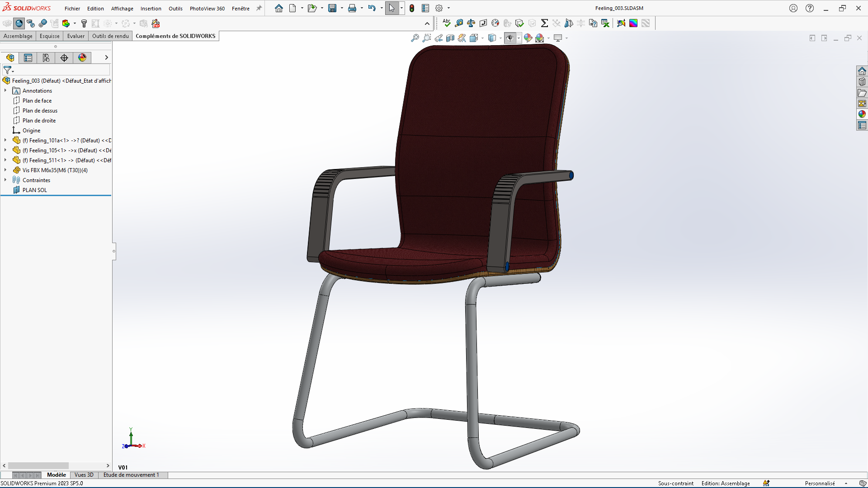Image resolution: width=868 pixels, height=488 pixels.
Task: Open Mass Properties balance icon
Action: pos(471,23)
